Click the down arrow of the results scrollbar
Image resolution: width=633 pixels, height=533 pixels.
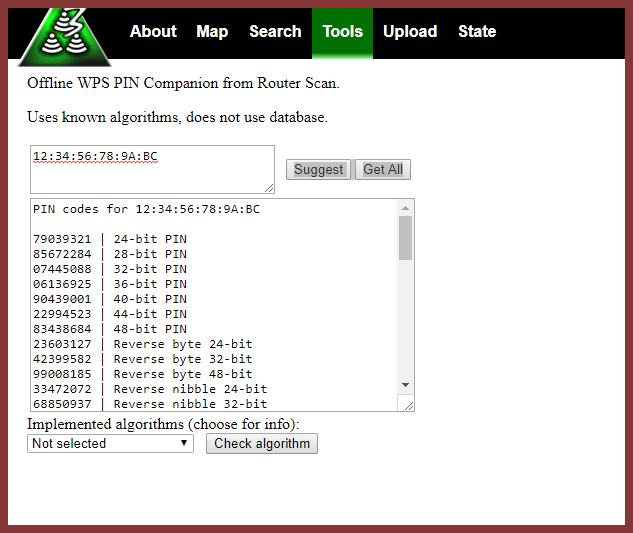(x=405, y=385)
